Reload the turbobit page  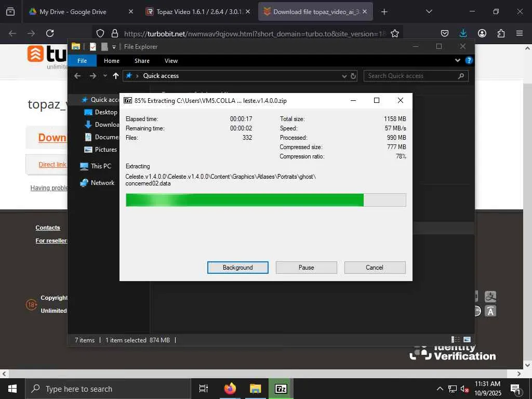[50, 33]
